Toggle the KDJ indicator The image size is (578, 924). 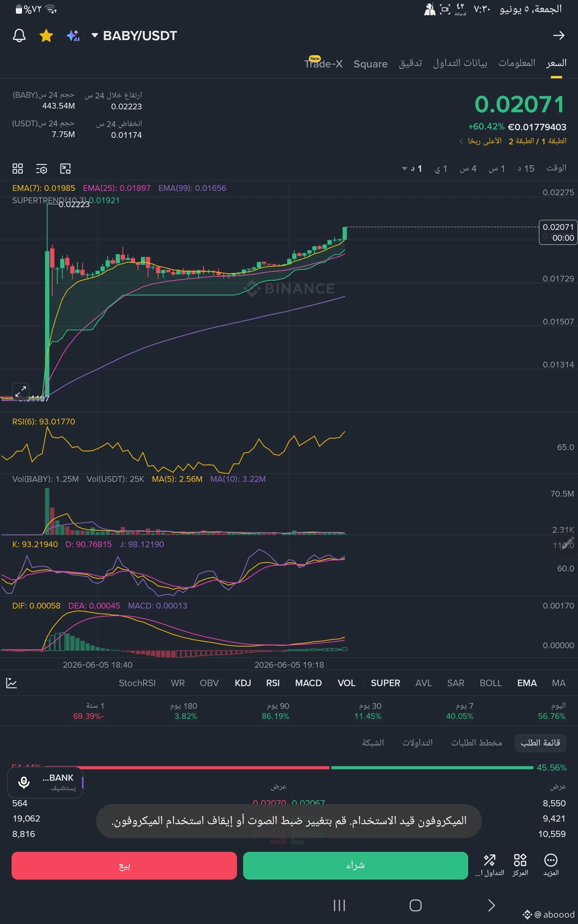pyautogui.click(x=243, y=683)
